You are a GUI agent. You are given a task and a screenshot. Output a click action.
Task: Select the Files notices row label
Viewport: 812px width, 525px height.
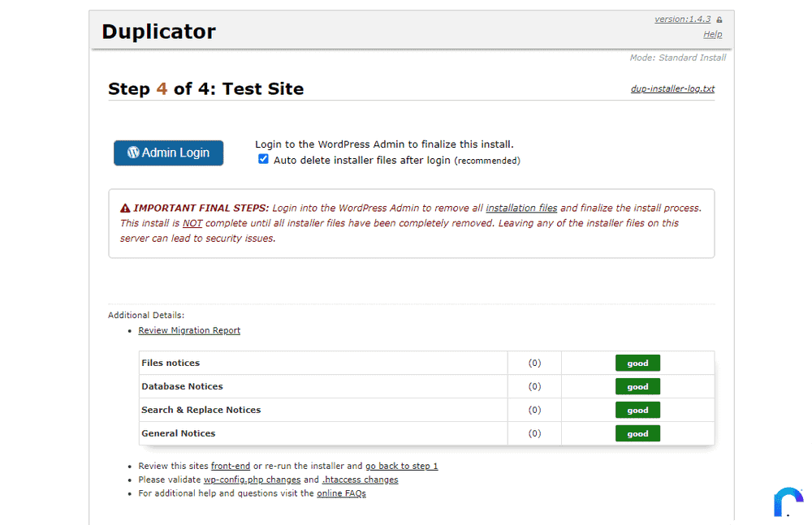click(x=171, y=363)
